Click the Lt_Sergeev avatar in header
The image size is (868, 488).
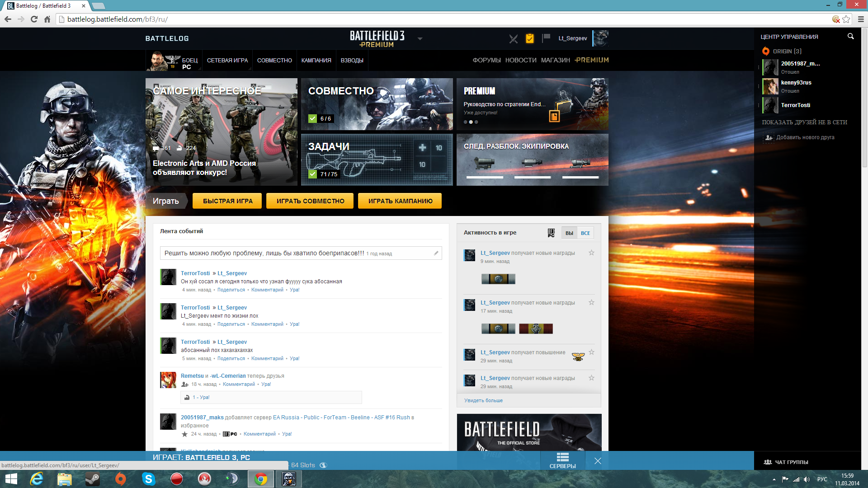coord(600,38)
